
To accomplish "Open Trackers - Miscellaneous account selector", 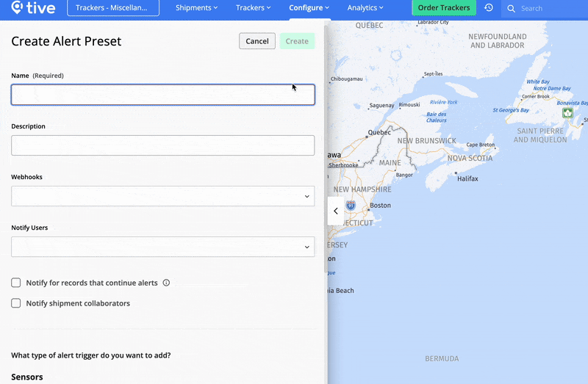I will pos(112,8).
